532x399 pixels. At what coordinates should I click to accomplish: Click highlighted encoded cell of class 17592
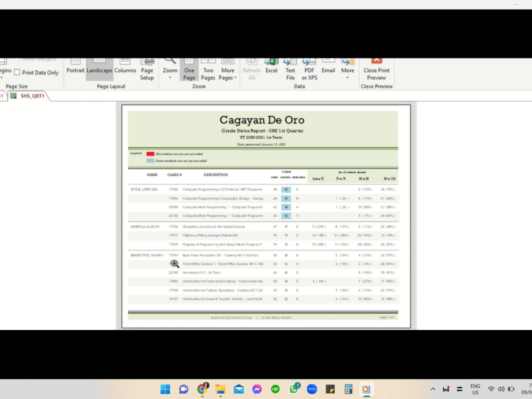point(286,189)
